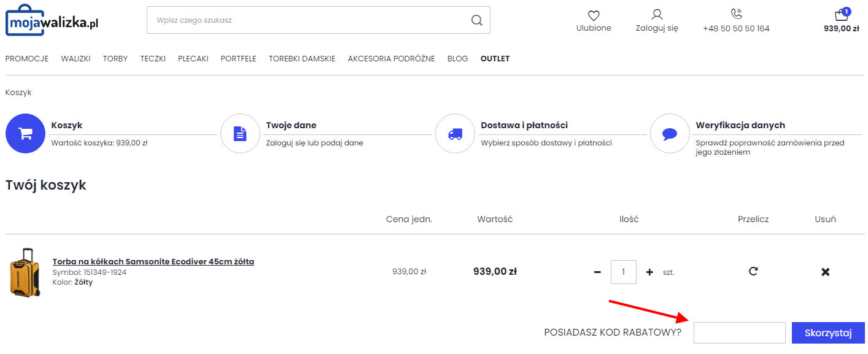The image size is (868, 354).
Task: Click the Weryfikacja danych speech bubble icon
Action: point(670,134)
